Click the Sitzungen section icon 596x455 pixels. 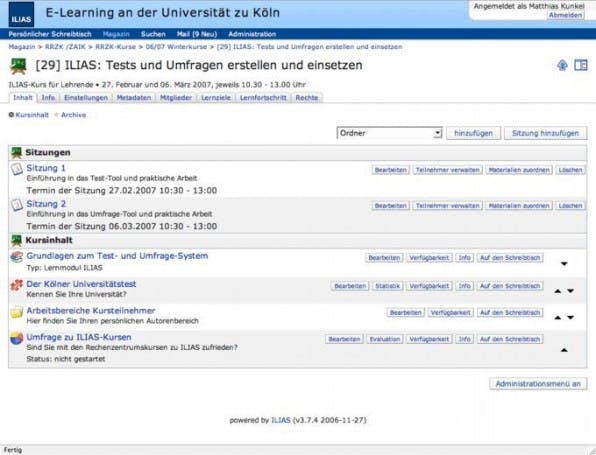click(16, 152)
